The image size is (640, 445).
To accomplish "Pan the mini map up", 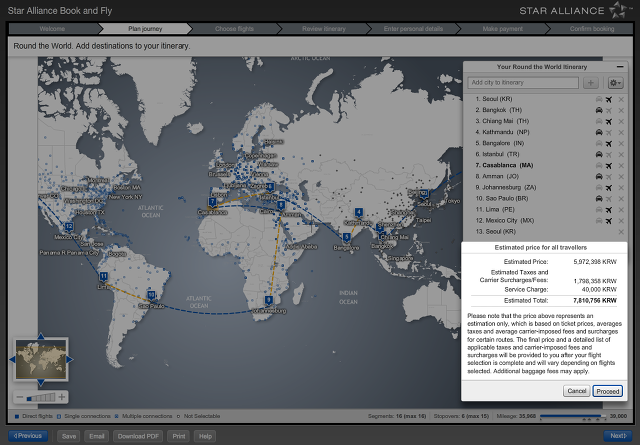I will click(41, 336).
